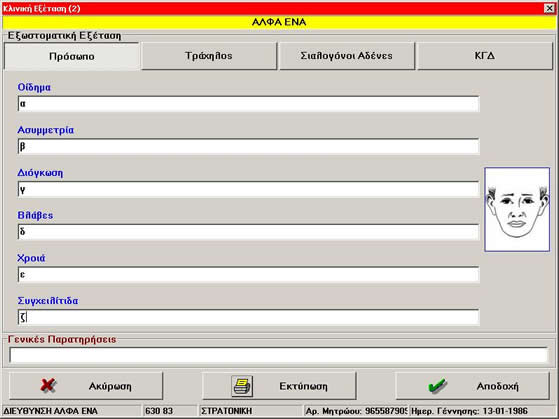Click the red X cancel icon
This screenshot has width=559, height=419.
tap(48, 385)
